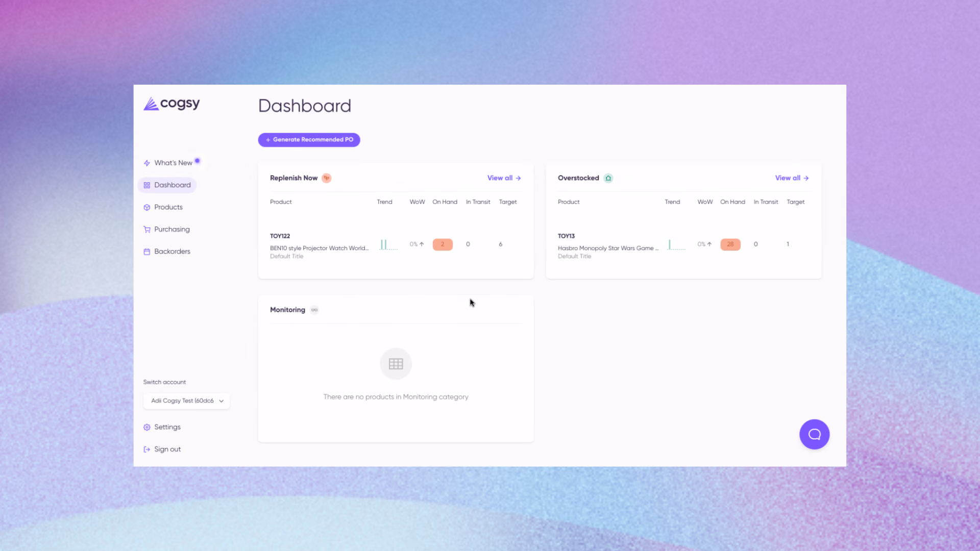The image size is (980, 551).
Task: Click Generate Recommended PO button
Action: pos(309,140)
